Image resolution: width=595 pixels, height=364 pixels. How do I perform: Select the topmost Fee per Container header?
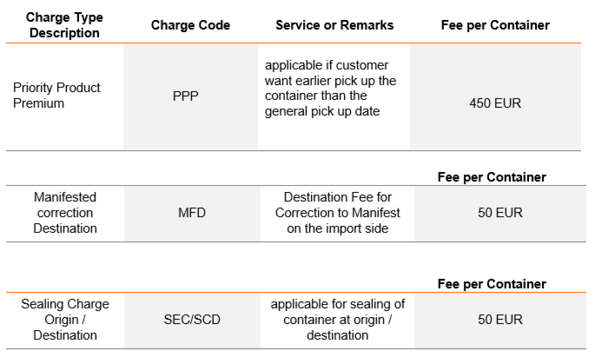[495, 25]
